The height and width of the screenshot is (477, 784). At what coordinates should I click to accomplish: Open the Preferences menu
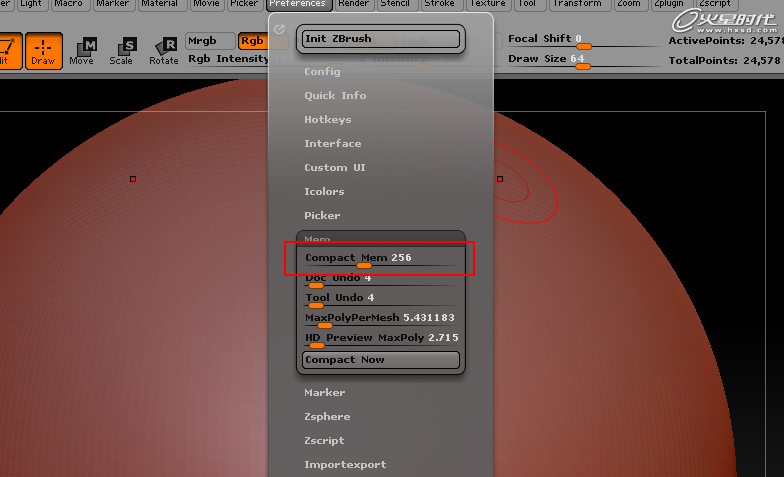click(298, 4)
